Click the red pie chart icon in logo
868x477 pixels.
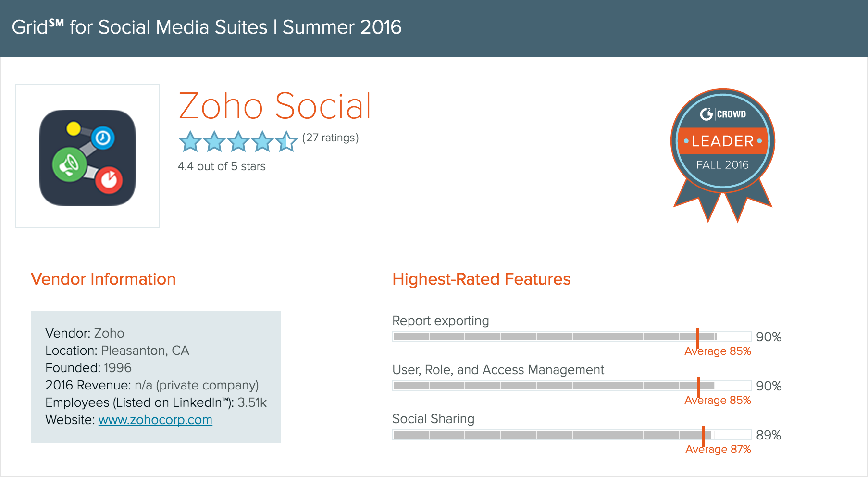tap(110, 180)
